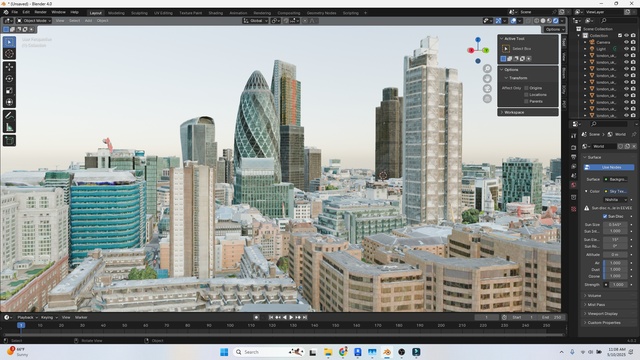This screenshot has height=360, width=640.
Task: Select the Scale tool
Action: click(9, 91)
